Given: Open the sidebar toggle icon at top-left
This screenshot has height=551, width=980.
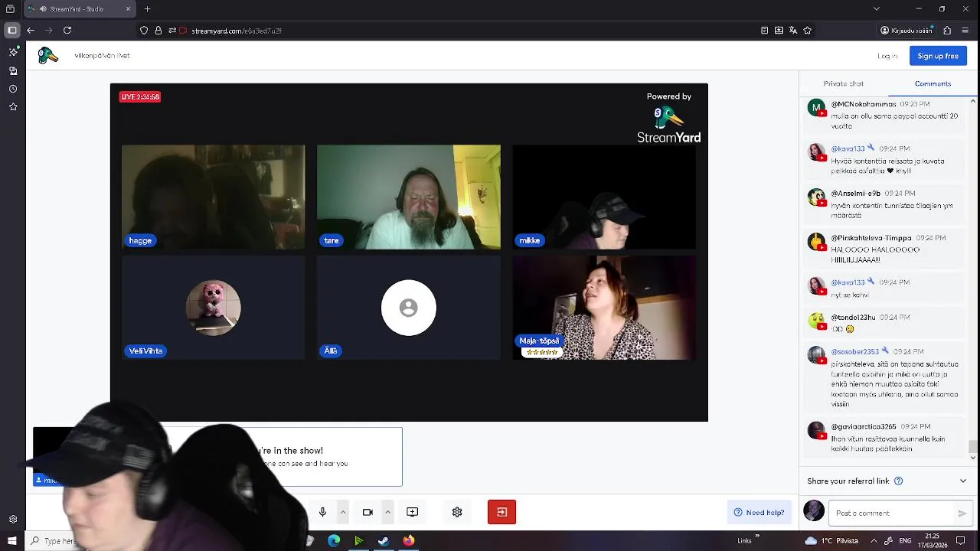Looking at the screenshot, I should tap(12, 31).
